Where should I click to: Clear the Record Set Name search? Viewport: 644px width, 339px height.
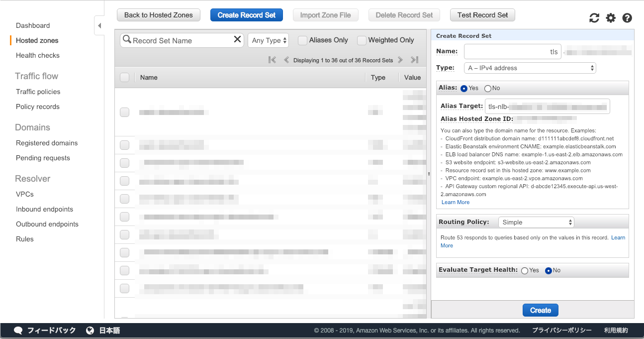pos(237,40)
